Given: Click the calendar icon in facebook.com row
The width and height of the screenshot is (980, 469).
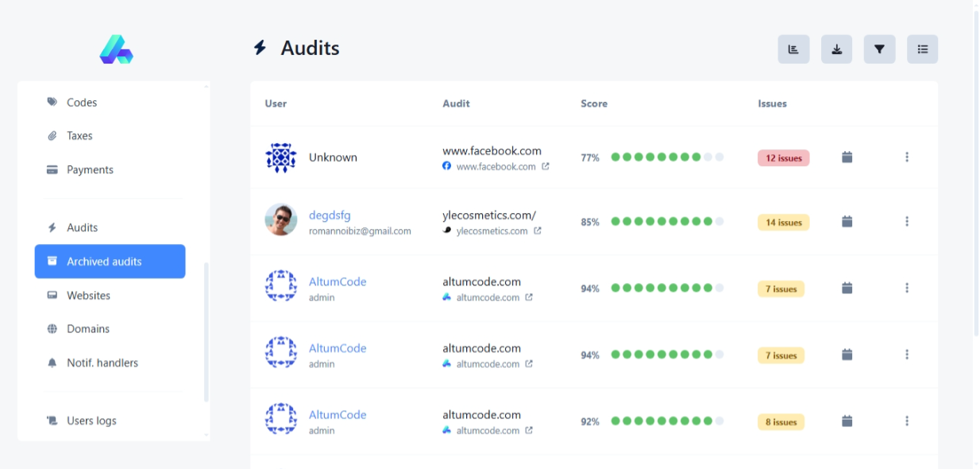Looking at the screenshot, I should (847, 157).
